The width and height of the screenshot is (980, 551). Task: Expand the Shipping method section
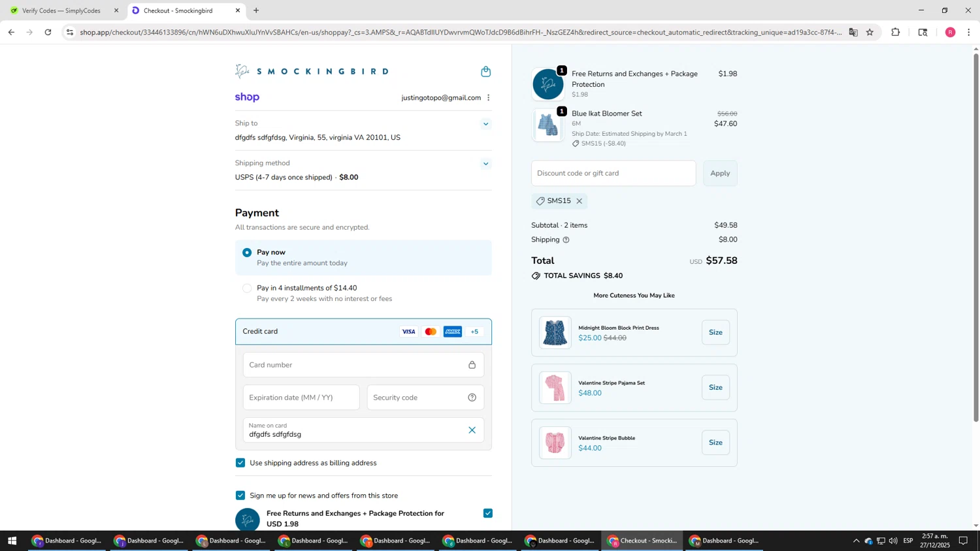[x=485, y=164]
